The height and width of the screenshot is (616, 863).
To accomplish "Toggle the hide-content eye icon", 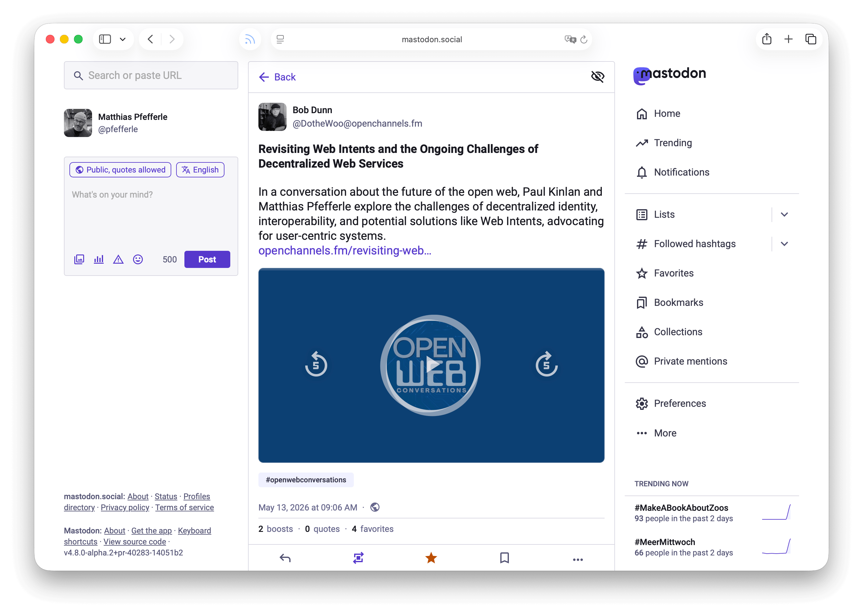I will click(598, 77).
